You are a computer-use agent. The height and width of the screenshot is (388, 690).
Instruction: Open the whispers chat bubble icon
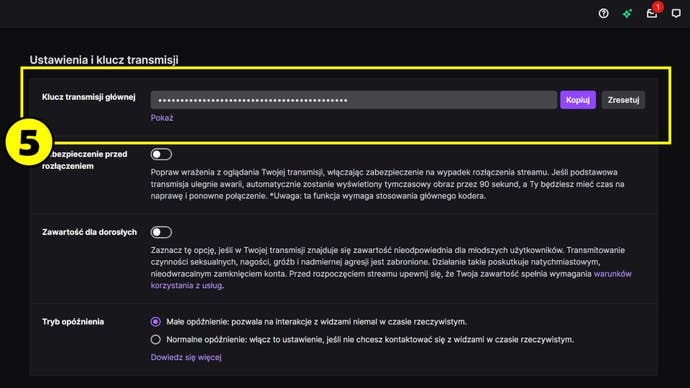coord(676,14)
